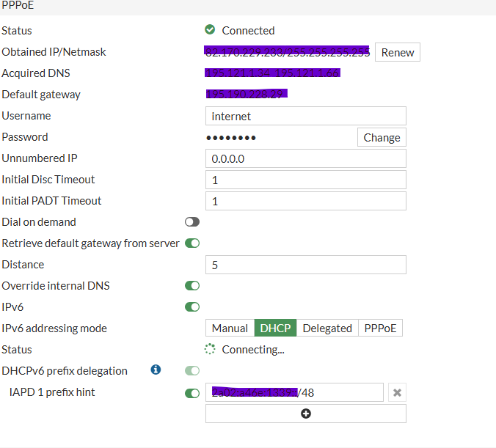Click the green Connected status checkmark

click(x=210, y=30)
